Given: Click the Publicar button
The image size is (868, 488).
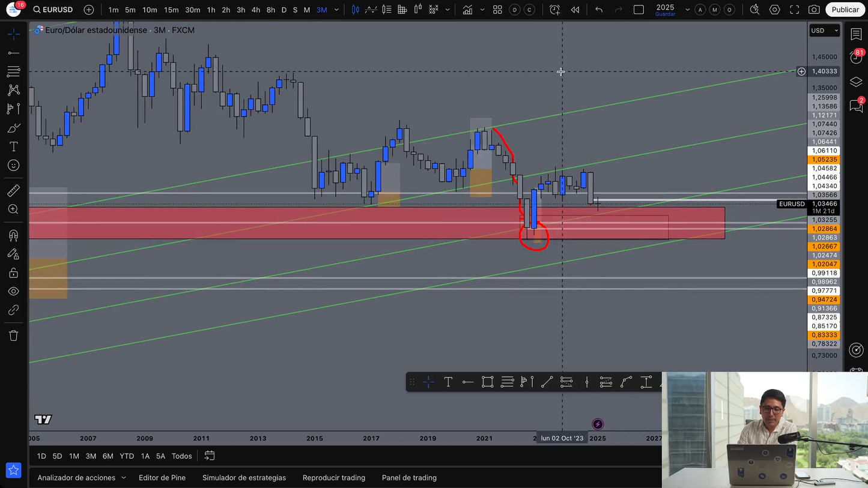Looking at the screenshot, I should click(845, 10).
